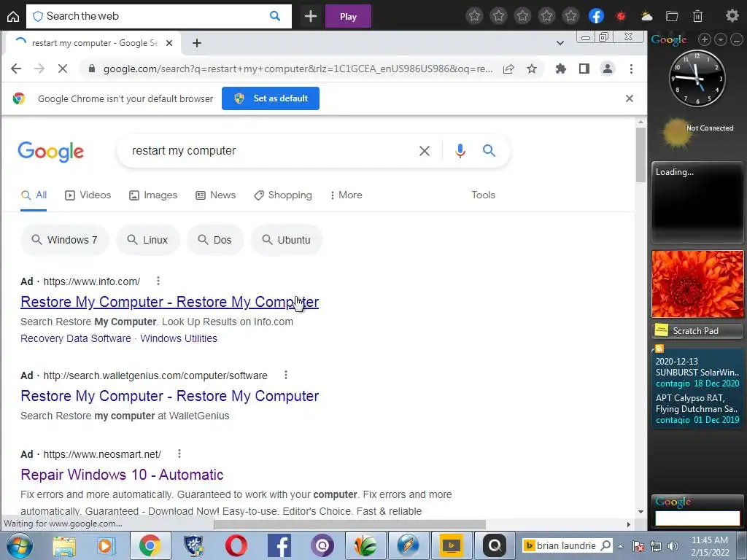Click the magnifier in the Search the web box
The width and height of the screenshot is (747, 560).
[x=275, y=16]
